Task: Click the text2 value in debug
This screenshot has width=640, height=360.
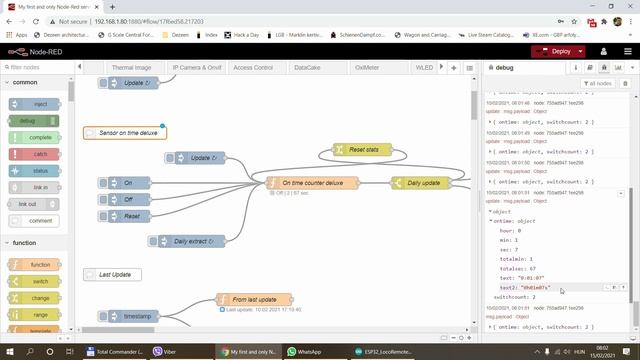Action: (x=536, y=288)
